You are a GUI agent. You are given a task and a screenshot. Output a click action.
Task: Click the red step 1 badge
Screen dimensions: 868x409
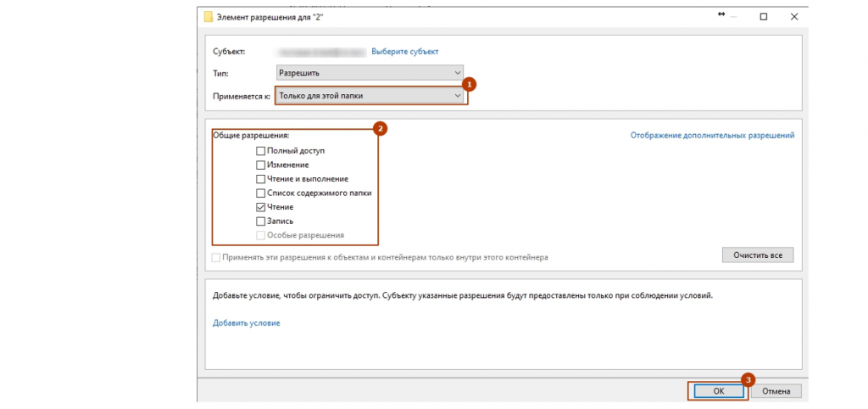pyautogui.click(x=470, y=85)
